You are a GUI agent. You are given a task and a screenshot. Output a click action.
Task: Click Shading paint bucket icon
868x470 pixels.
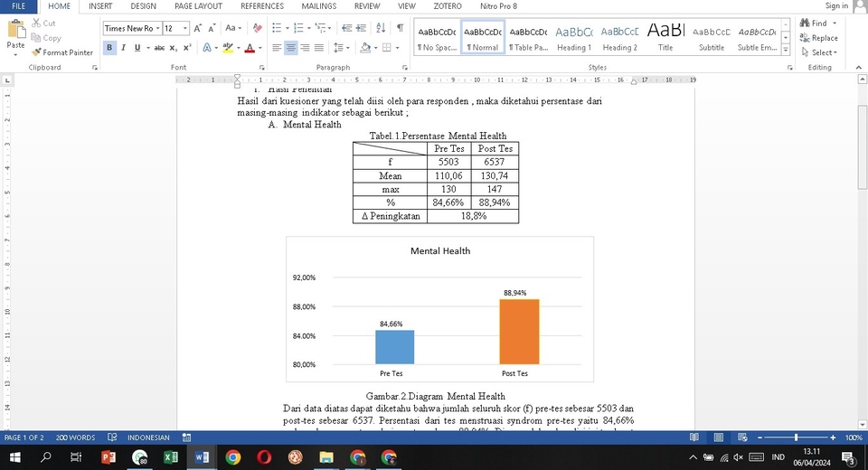[364, 48]
